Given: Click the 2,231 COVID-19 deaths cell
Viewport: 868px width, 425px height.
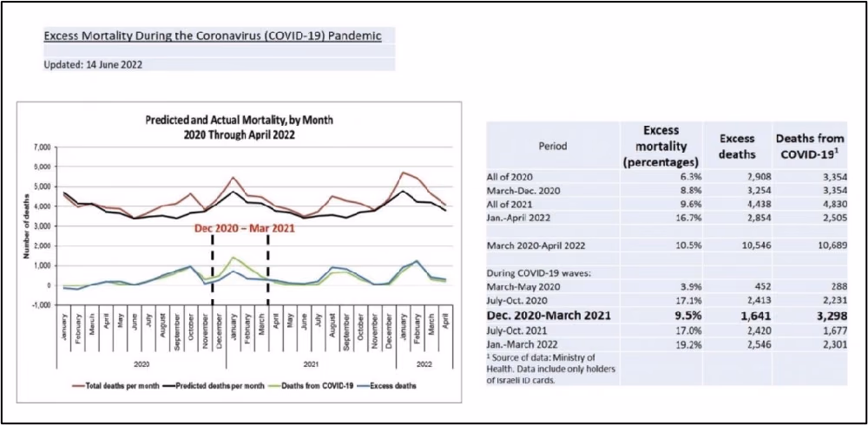Looking at the screenshot, I should tap(835, 299).
